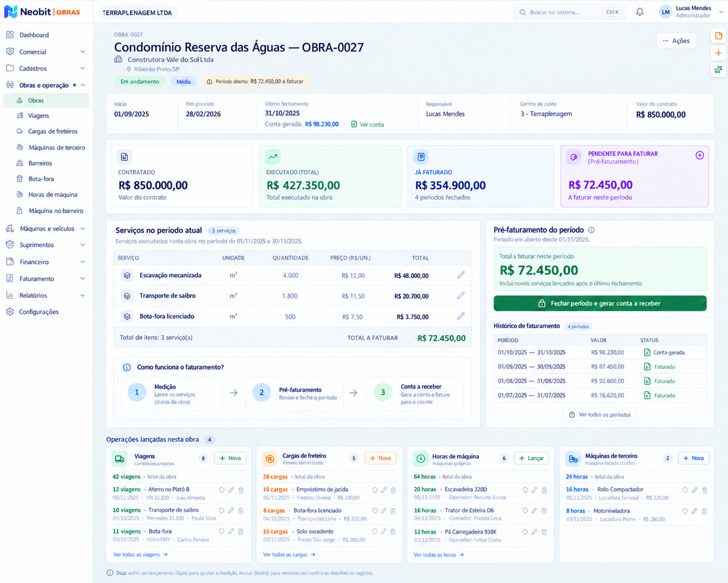728x583 pixels.
Task: Click the heart on the 8 cargas row
Action: pos(375,511)
